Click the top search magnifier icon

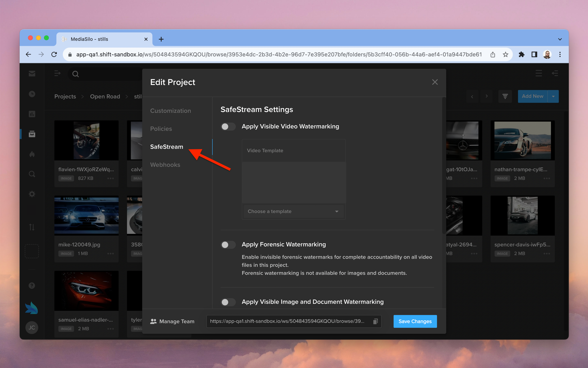tap(76, 74)
